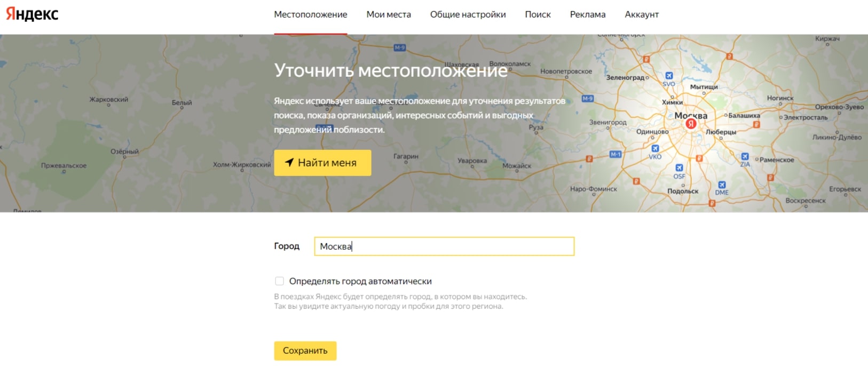This screenshot has width=868, height=366.
Task: Click the Наро-Фоминск label on the map
Action: [x=593, y=189]
